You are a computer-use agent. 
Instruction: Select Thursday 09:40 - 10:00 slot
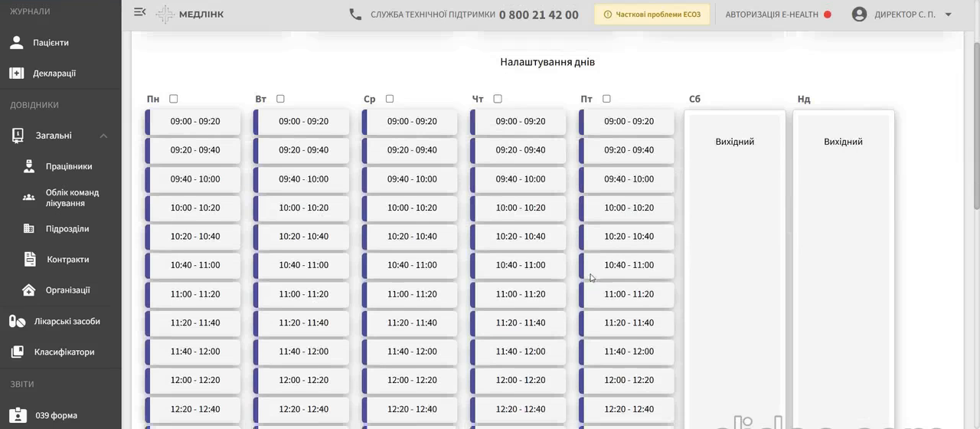tap(519, 178)
